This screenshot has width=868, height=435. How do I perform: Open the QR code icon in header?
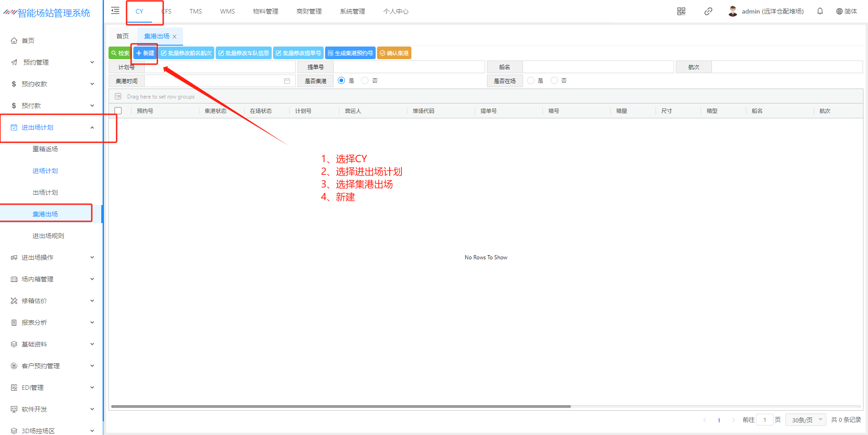(x=681, y=11)
